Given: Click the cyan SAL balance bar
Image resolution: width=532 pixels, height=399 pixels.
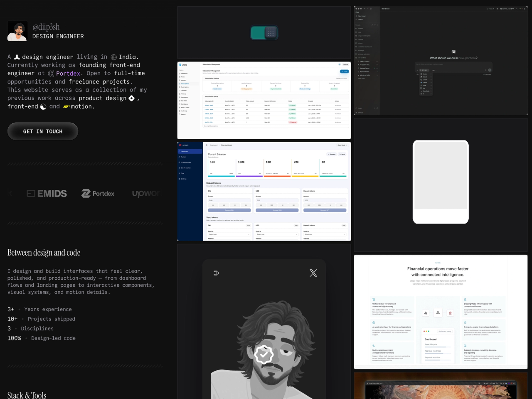Looking at the screenshot, I should coord(221,176).
